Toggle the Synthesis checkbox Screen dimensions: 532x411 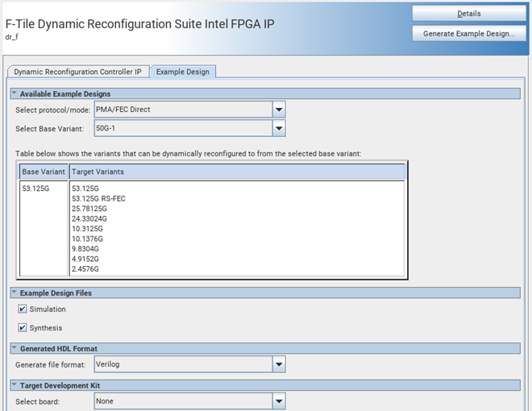pyautogui.click(x=22, y=328)
